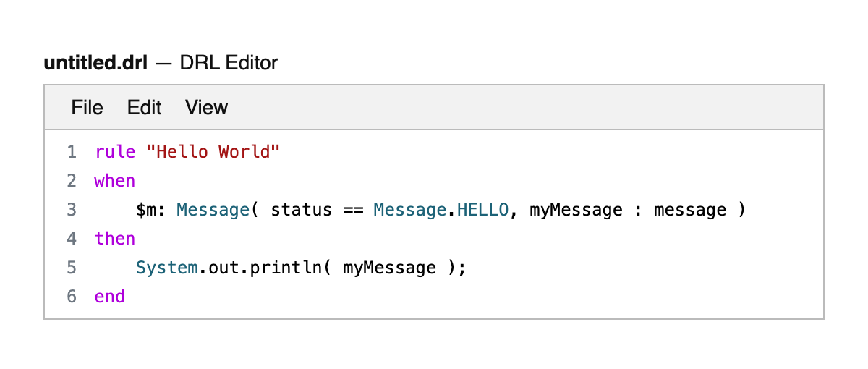Click the System class name on line 5
The height and width of the screenshot is (369, 868).
click(167, 268)
